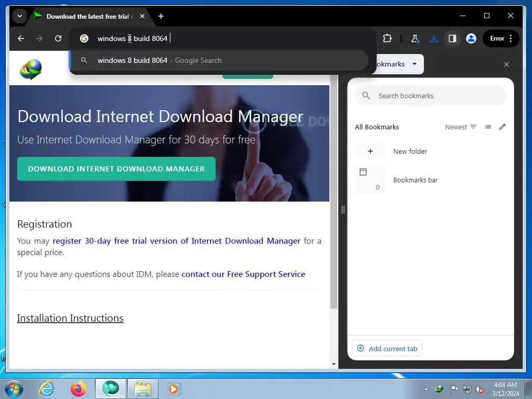Click the Download Internet Download Manager button
532x399 pixels.
(x=116, y=169)
